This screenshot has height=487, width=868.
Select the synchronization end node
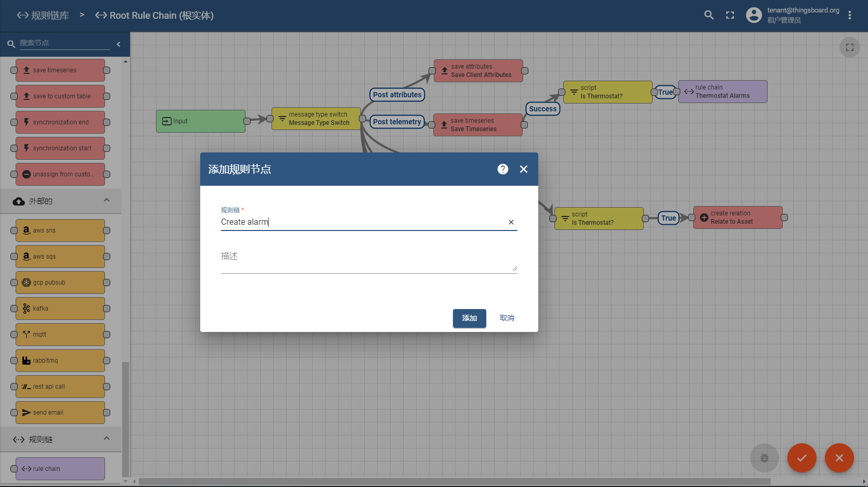(x=60, y=122)
